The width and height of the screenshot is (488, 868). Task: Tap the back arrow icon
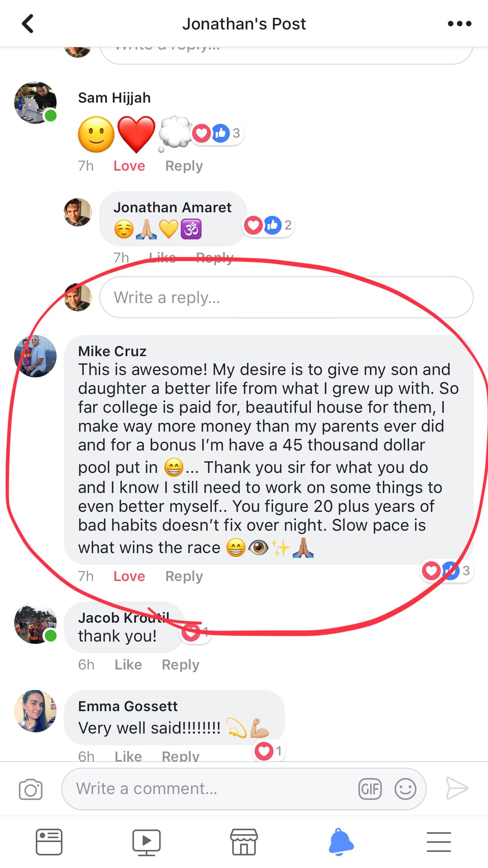28,24
